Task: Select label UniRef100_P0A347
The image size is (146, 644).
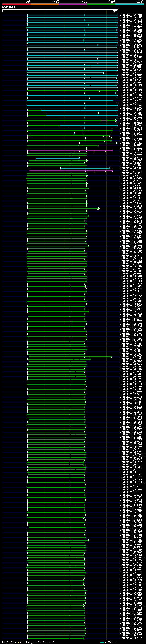Action: [131, 153]
